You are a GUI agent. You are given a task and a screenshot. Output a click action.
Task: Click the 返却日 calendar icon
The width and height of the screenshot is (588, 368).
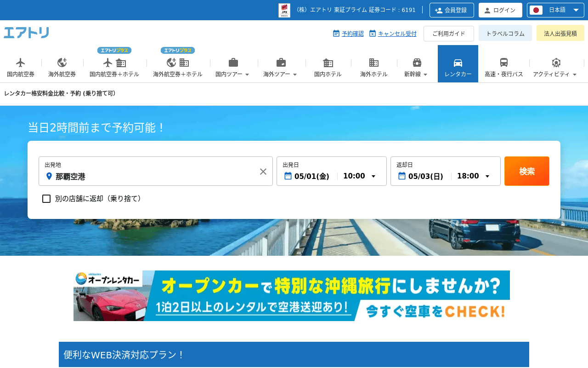pyautogui.click(x=402, y=176)
